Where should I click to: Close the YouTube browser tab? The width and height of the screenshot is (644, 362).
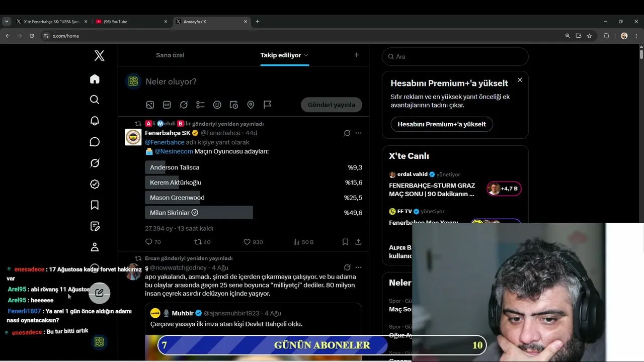(166, 22)
